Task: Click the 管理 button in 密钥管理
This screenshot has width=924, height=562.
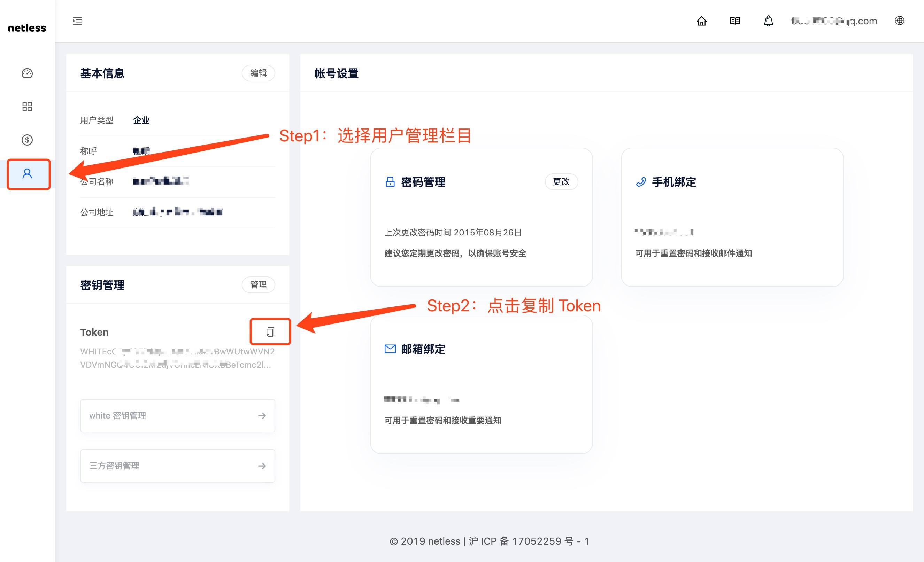Action: [259, 285]
